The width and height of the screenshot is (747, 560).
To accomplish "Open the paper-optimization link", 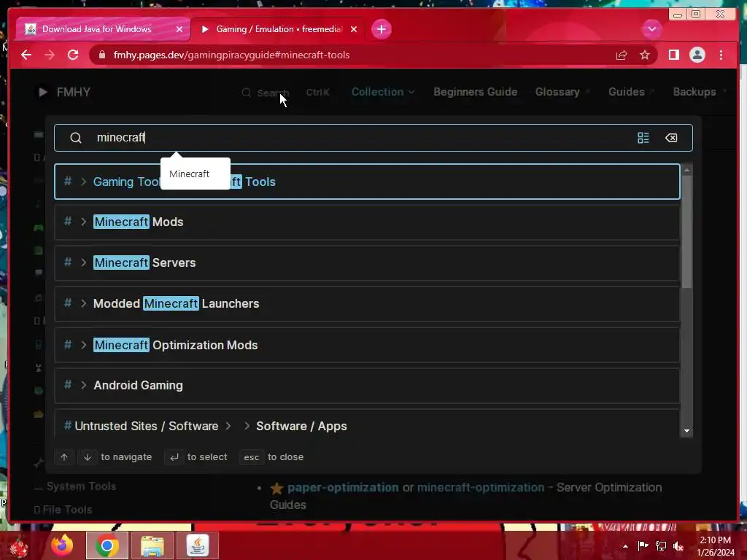I will 343,488.
